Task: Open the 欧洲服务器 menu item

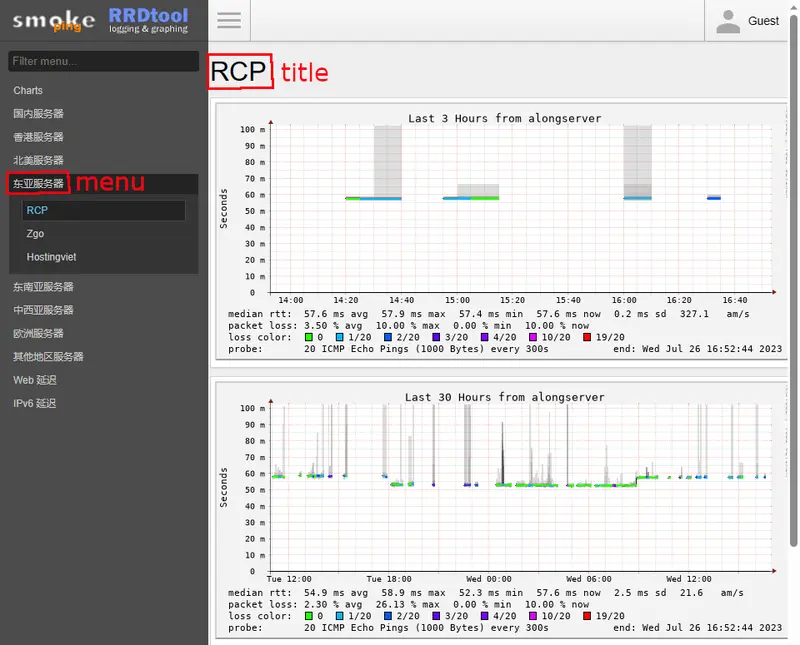Action: [38, 333]
